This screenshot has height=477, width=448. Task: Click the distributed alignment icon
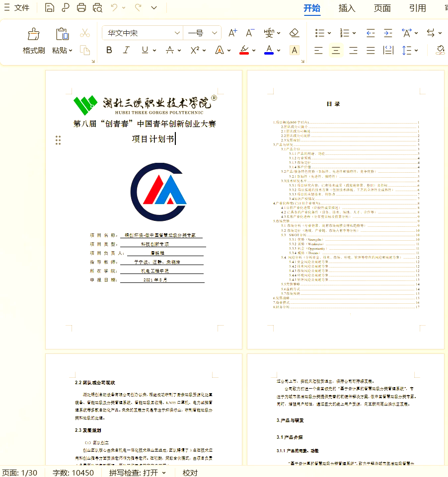tap(388, 50)
